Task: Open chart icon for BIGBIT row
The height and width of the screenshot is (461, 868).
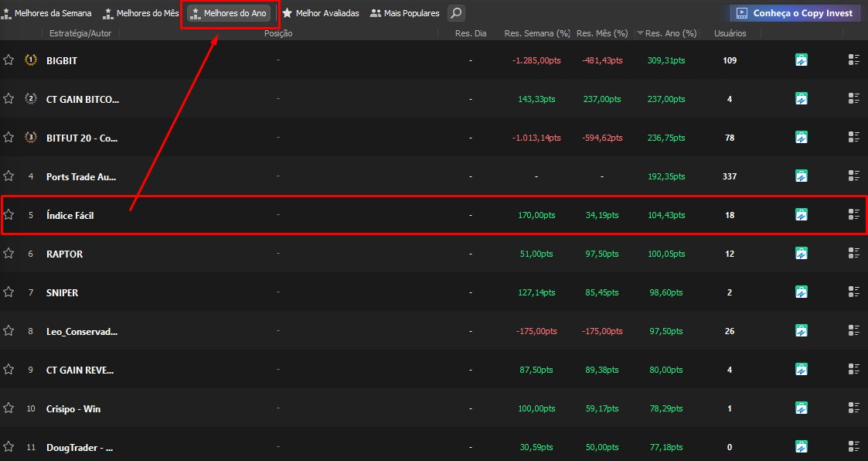Action: click(x=801, y=60)
